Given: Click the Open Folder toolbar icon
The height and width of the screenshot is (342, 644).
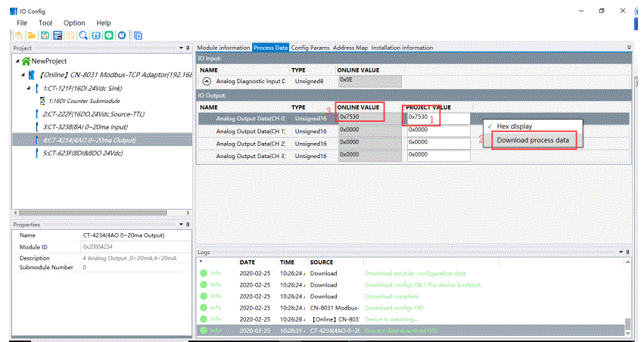Looking at the screenshot, I should point(32,36).
